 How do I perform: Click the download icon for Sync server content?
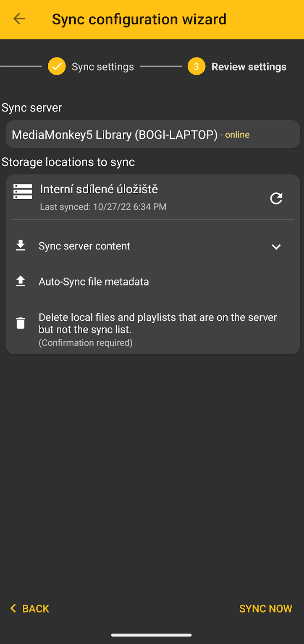point(21,246)
